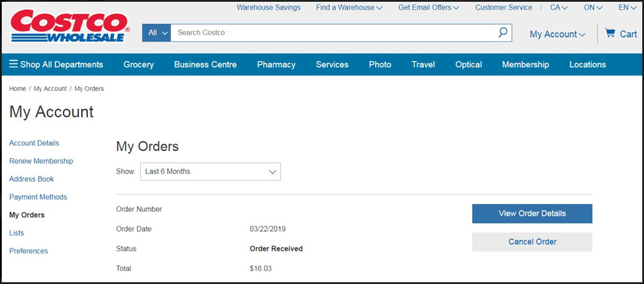Click the My Account breadcrumb link
Screen dimensions: 644x284
50,88
